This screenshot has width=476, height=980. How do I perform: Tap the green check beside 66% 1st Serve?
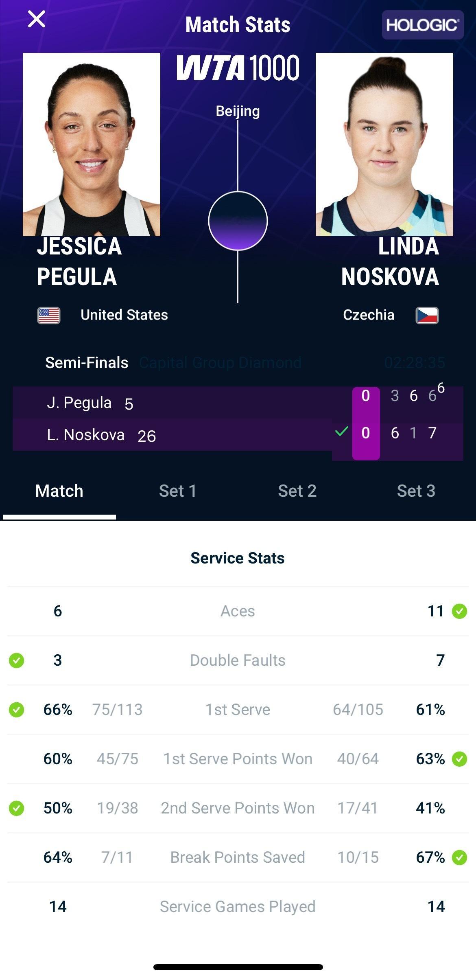click(x=17, y=710)
